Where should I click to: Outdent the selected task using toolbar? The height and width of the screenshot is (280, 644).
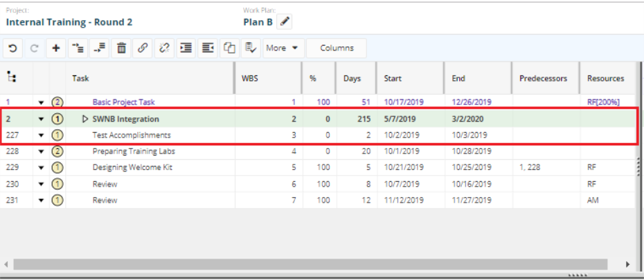tap(207, 48)
